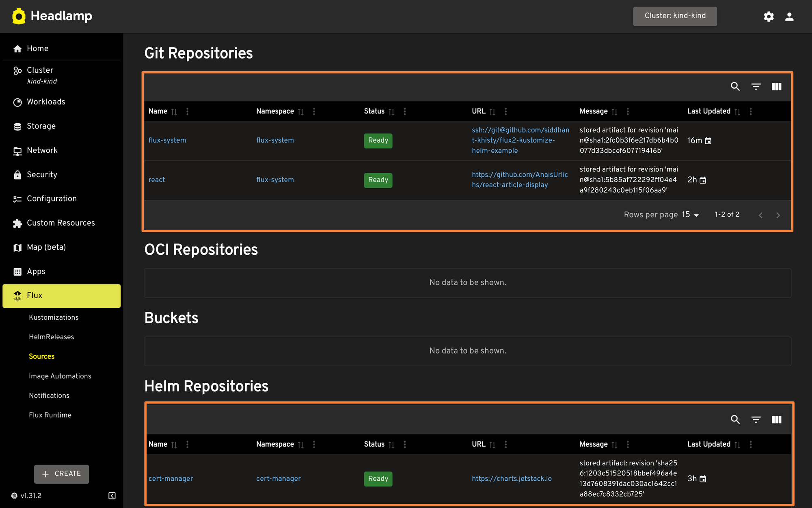Sort Git Repositories by Name
The width and height of the screenshot is (812, 508).
click(174, 112)
